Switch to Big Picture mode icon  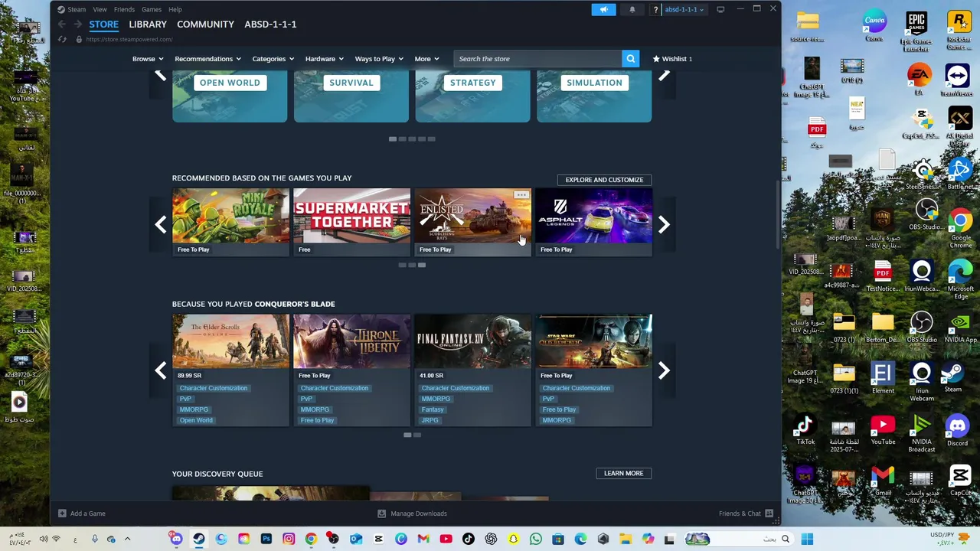[x=720, y=9]
